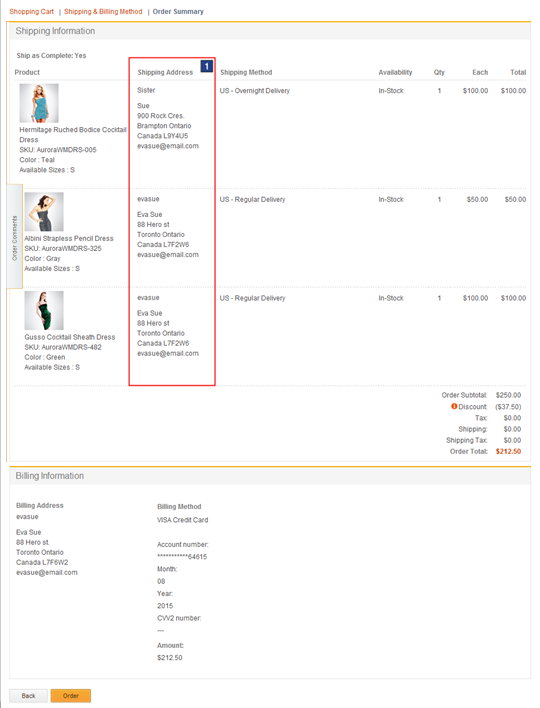Click 'Color : Teal' attribute
This screenshot has height=708, width=540.
pos(37,160)
